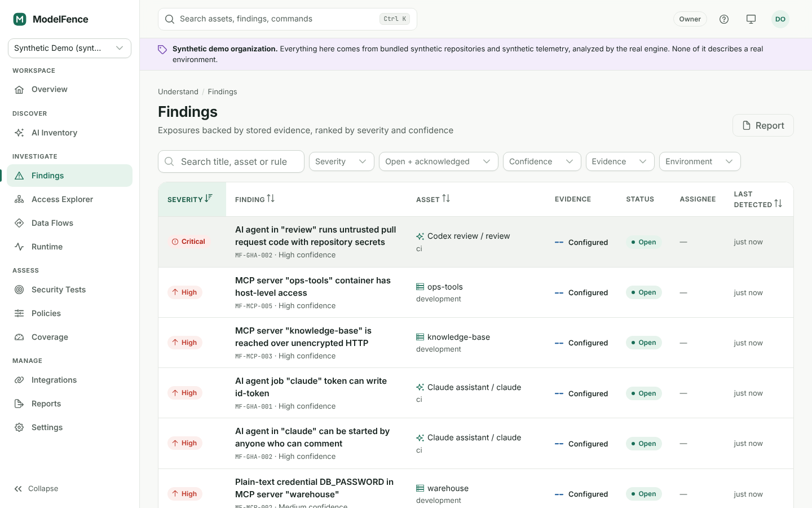
Task: Navigate to Data Flows
Action: click(x=69, y=223)
